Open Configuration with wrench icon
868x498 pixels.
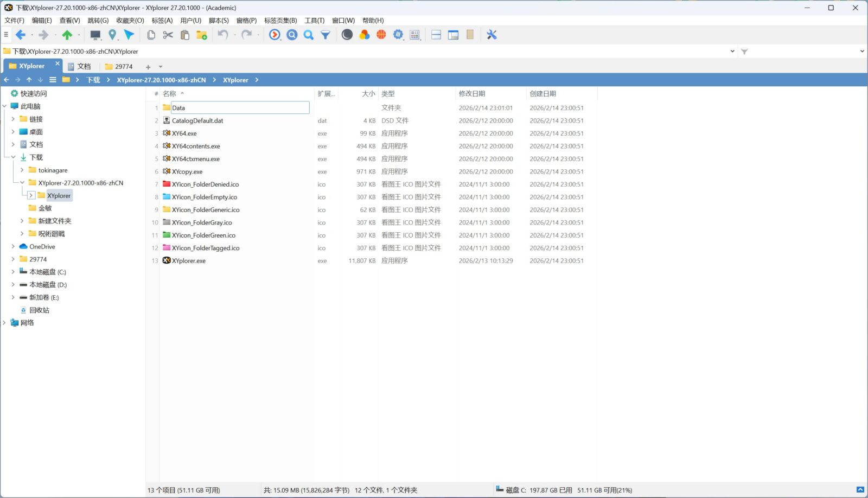pyautogui.click(x=492, y=35)
